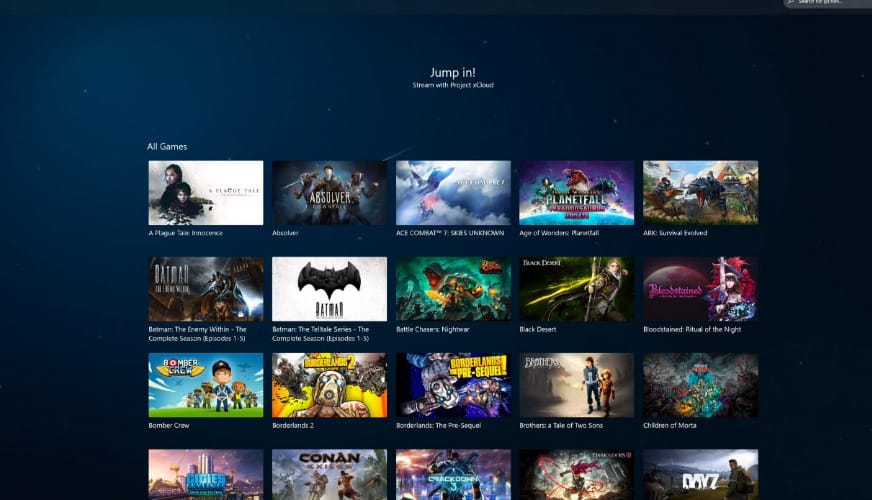Click 'Batman: The Enemy Within' title text
The image size is (872, 500).
[x=197, y=334]
